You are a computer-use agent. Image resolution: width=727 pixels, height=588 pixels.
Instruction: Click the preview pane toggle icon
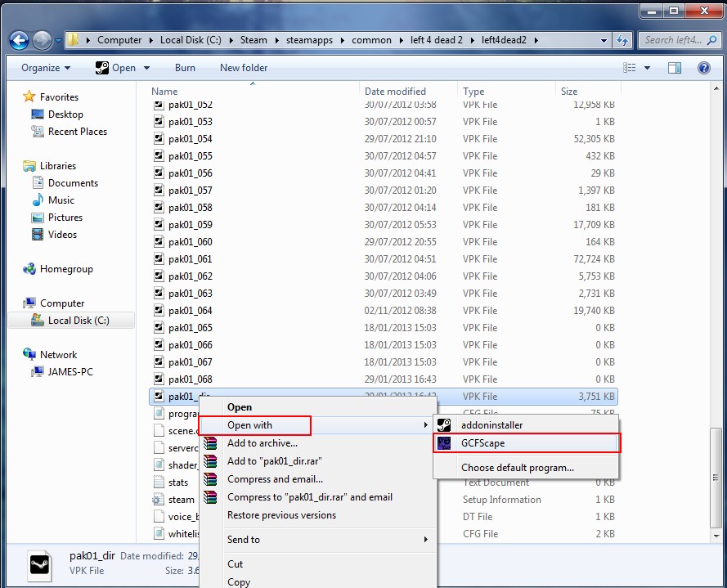[x=675, y=68]
